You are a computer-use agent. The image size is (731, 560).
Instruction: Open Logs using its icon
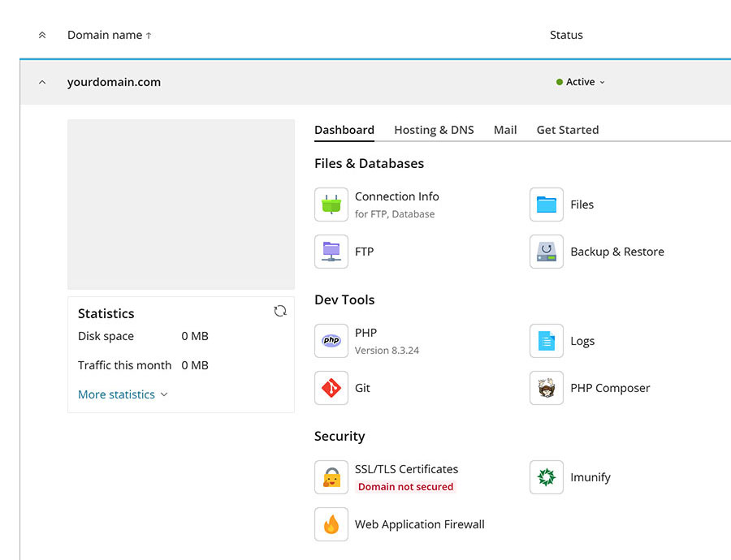545,341
